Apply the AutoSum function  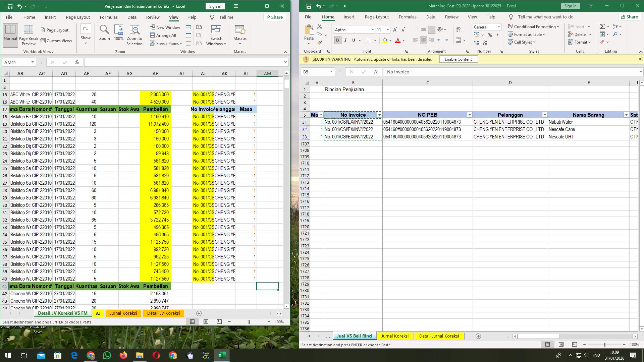(x=602, y=26)
